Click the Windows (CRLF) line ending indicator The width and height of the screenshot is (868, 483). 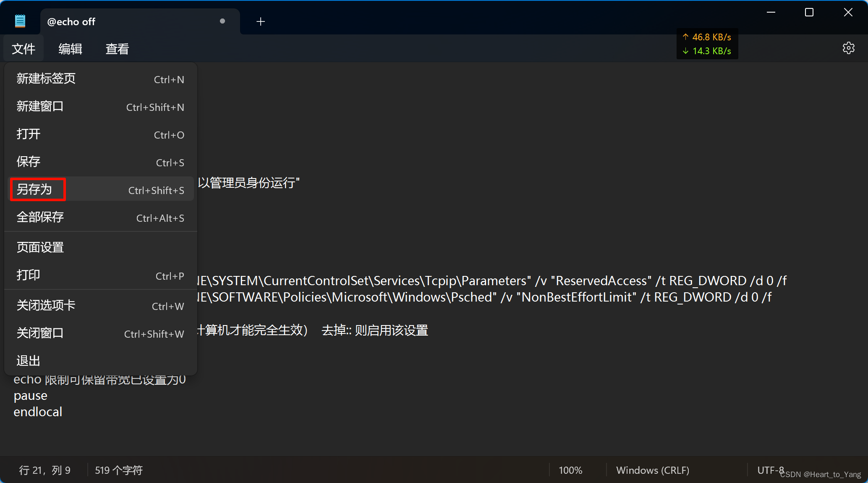653,470
